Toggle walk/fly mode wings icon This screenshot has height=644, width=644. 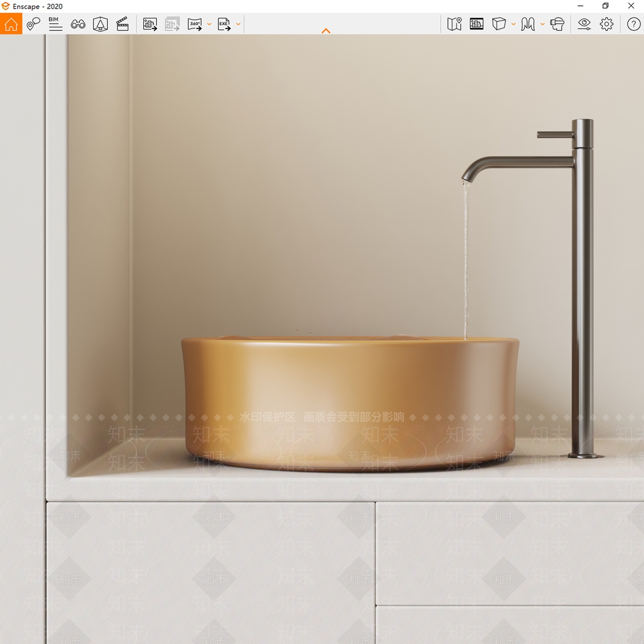click(528, 24)
